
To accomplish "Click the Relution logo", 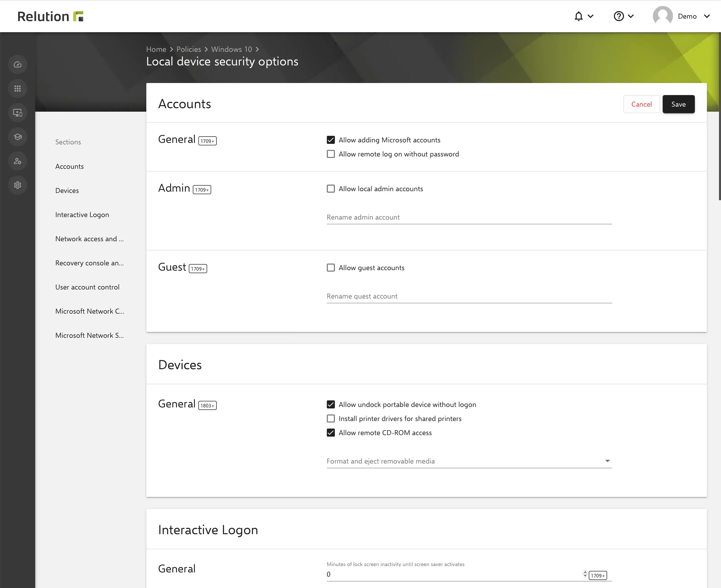I will [51, 16].
